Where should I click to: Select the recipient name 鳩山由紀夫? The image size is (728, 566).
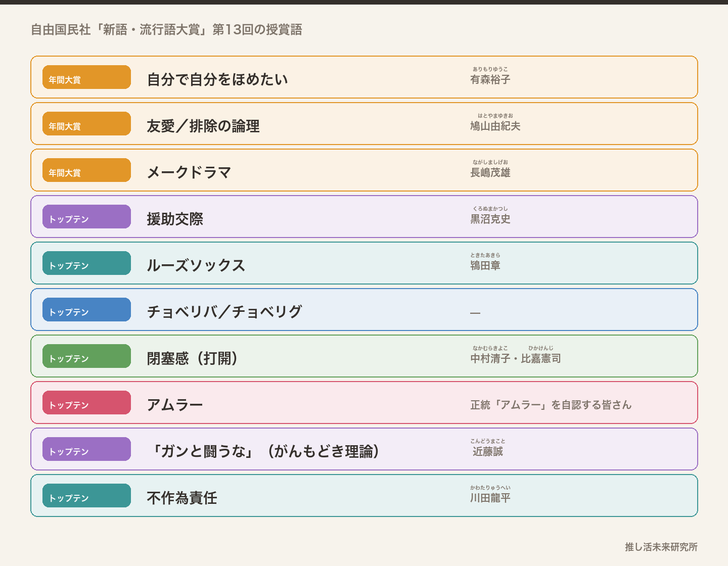coord(495,126)
